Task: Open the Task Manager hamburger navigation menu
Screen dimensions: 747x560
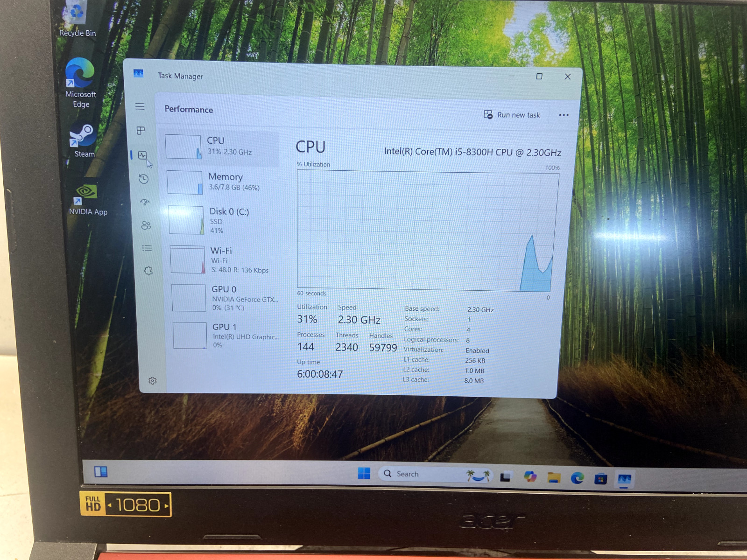Action: [x=140, y=106]
